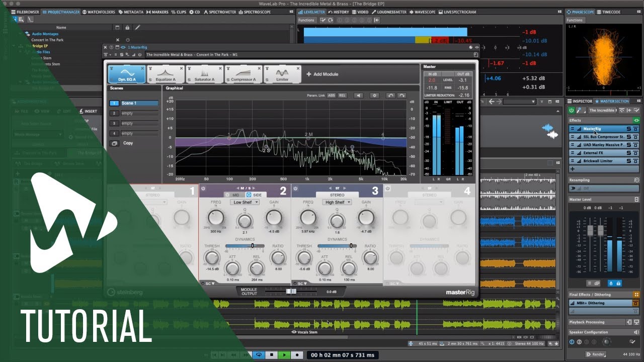The image size is (644, 362).
Task: Open the Inspector tab
Action: 580,101
